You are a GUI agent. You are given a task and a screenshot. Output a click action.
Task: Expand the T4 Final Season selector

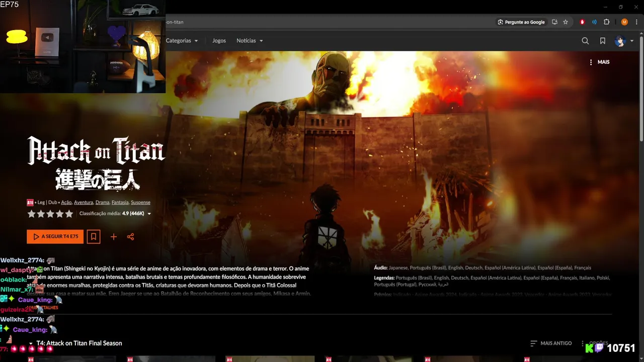tap(75, 343)
